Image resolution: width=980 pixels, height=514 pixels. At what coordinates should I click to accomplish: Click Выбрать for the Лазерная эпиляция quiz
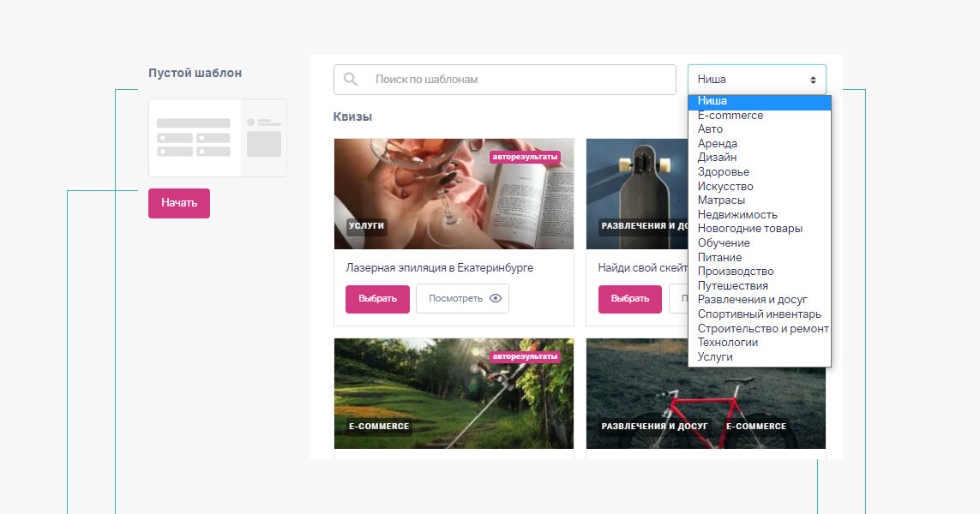point(377,298)
